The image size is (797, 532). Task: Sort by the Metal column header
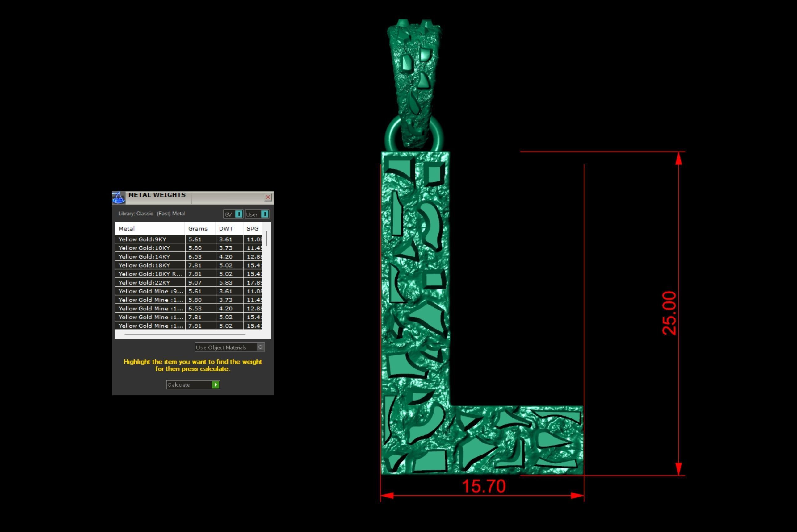tap(150, 228)
